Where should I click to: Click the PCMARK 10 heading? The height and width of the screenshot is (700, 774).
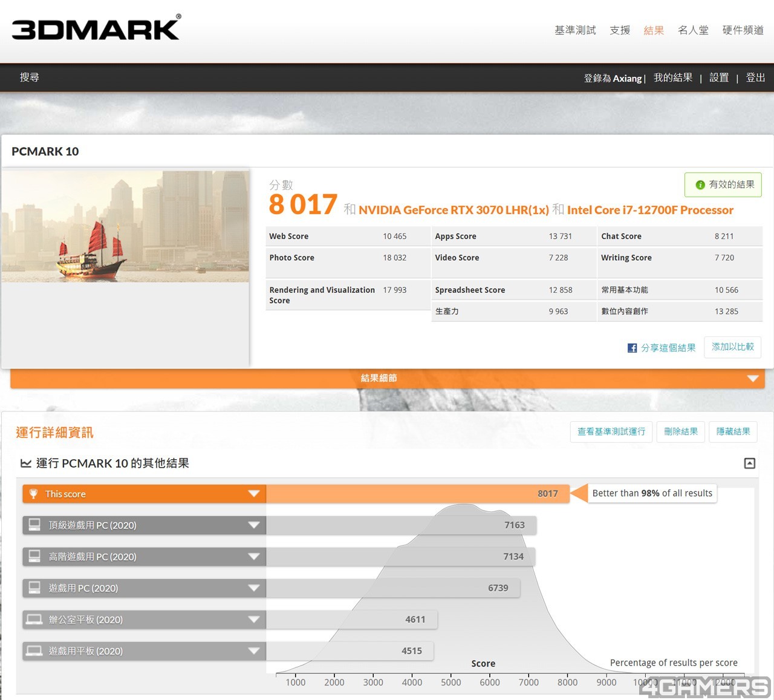click(x=45, y=151)
